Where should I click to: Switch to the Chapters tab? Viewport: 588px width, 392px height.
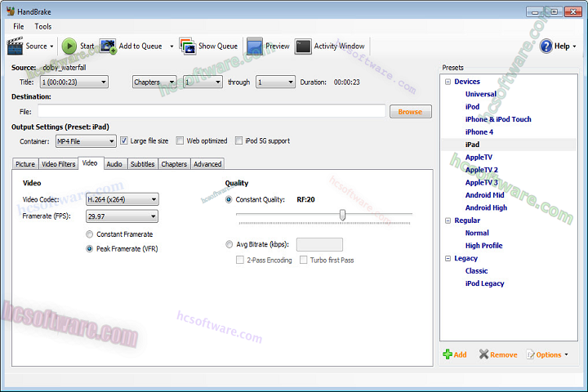click(x=174, y=164)
